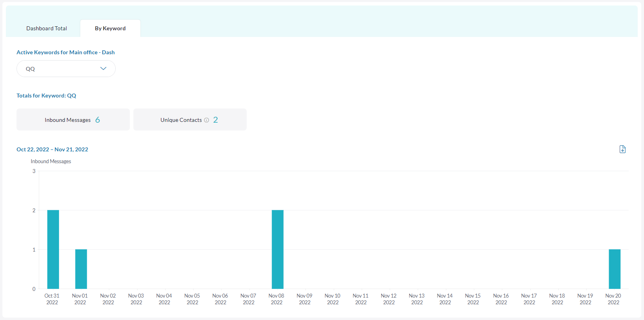The height and width of the screenshot is (320, 644).
Task: Click the Unique Contacts total card
Action: pos(190,120)
